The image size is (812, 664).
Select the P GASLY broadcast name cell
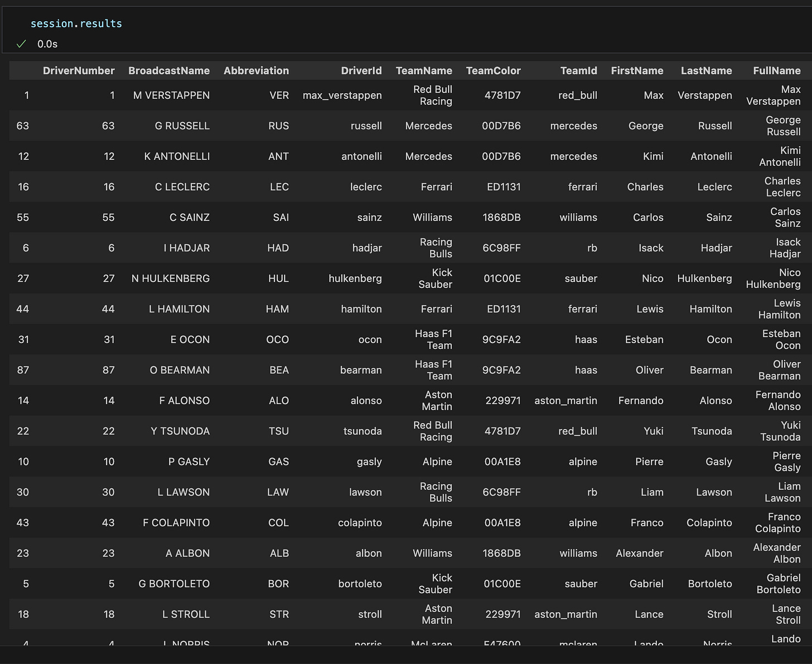coord(189,462)
